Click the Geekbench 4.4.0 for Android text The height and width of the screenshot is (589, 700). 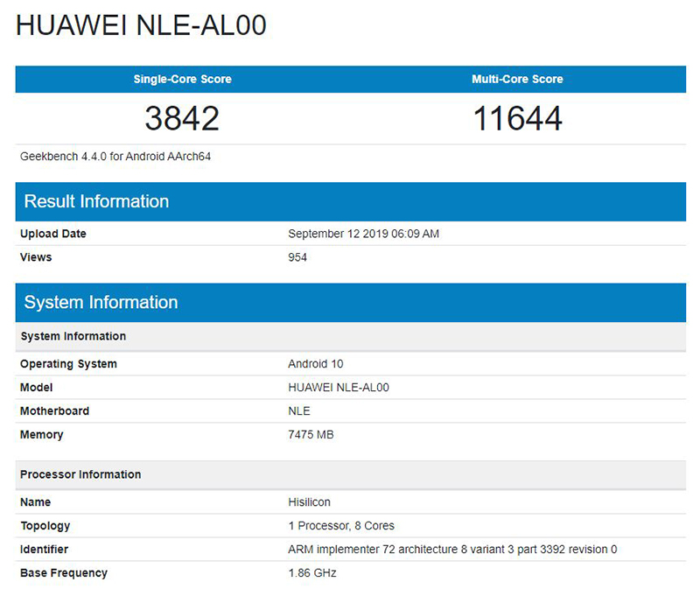(x=116, y=157)
